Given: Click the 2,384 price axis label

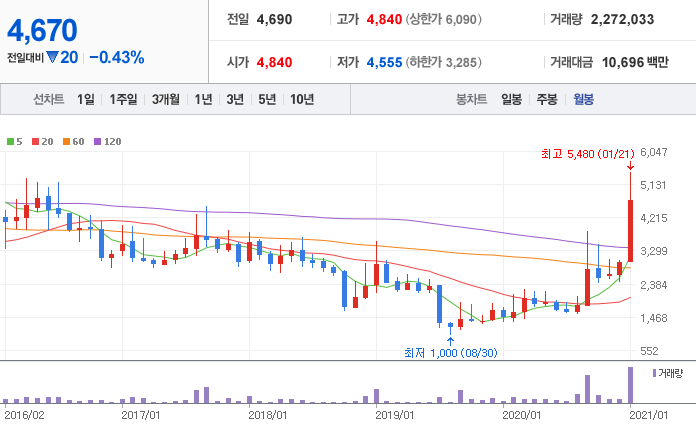Looking at the screenshot, I should pos(654,285).
